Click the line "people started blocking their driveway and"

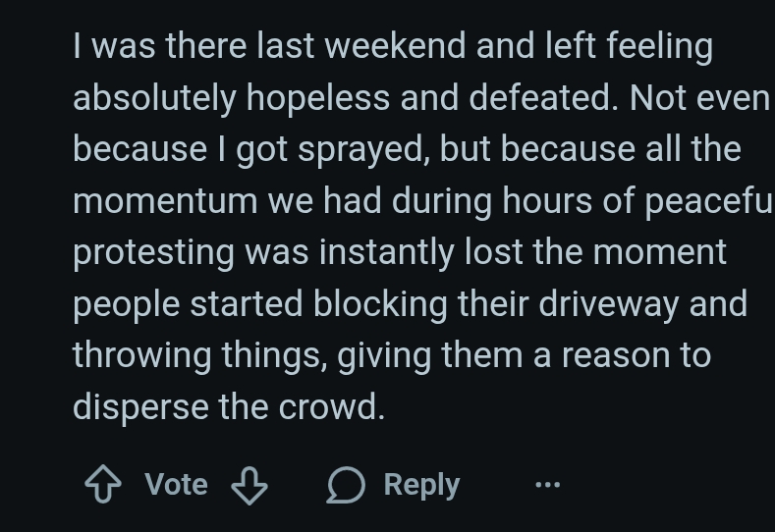(411, 302)
